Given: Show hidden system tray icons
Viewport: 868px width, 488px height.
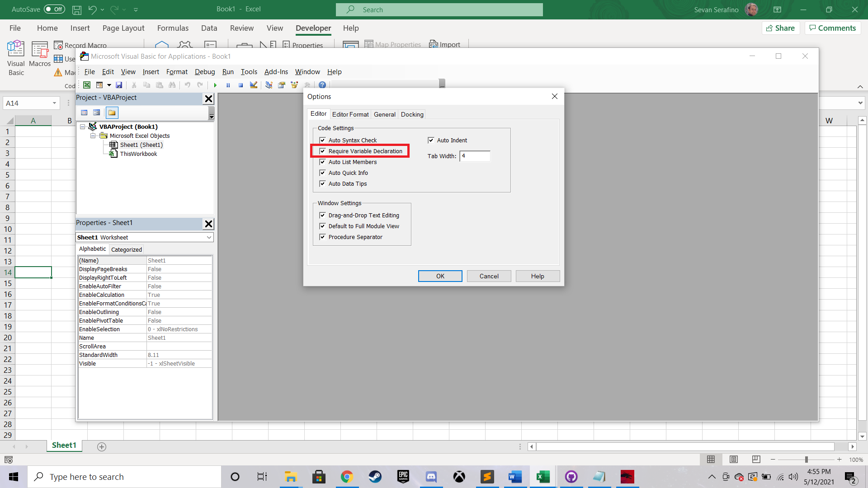Looking at the screenshot, I should coord(712,477).
